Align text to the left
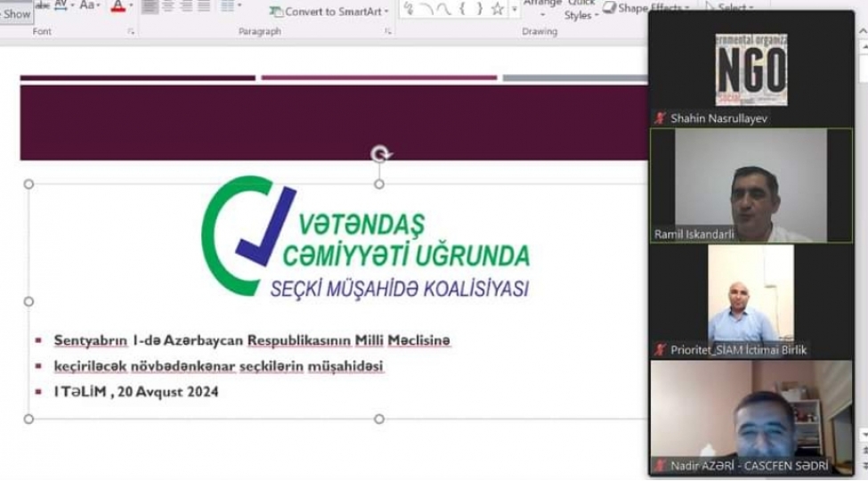The image size is (868, 481). tap(150, 6)
